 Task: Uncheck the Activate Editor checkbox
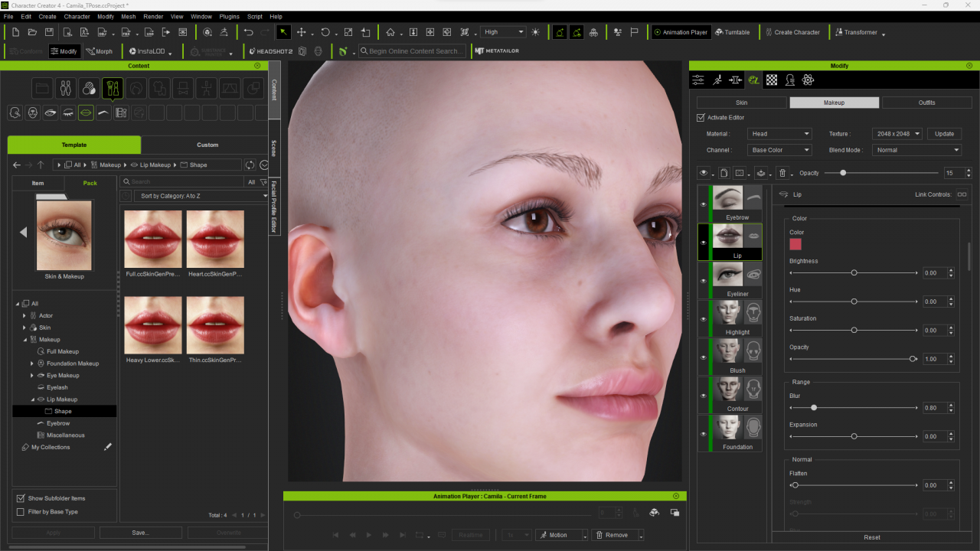(x=701, y=118)
